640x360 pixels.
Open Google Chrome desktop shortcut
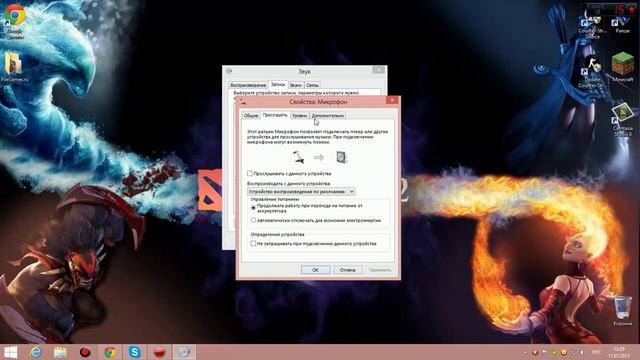tap(15, 20)
